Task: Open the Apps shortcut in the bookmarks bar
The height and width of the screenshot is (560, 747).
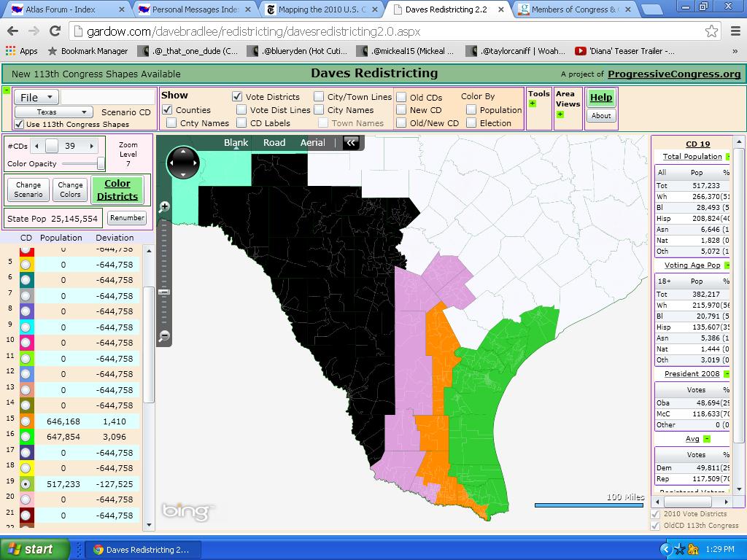Action: (21, 51)
